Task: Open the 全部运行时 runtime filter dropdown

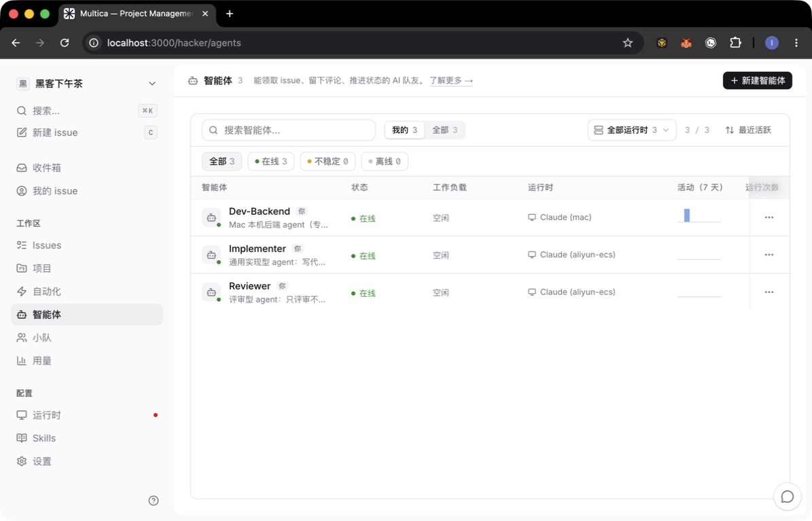Action: click(632, 130)
